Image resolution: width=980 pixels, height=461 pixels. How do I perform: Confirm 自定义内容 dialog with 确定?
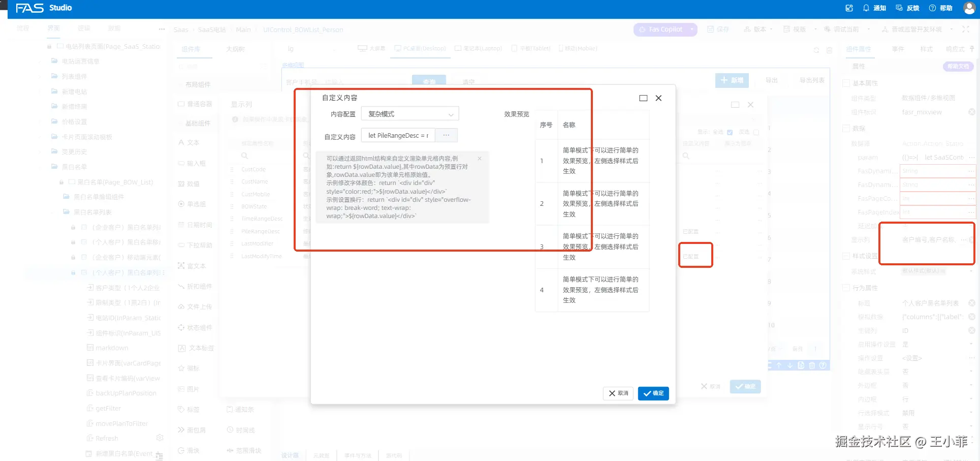(653, 393)
